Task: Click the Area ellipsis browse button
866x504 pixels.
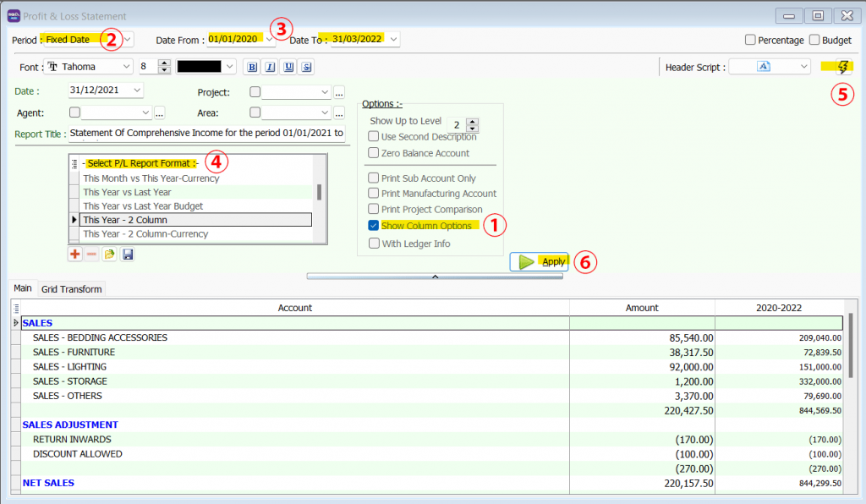Action: [339, 113]
